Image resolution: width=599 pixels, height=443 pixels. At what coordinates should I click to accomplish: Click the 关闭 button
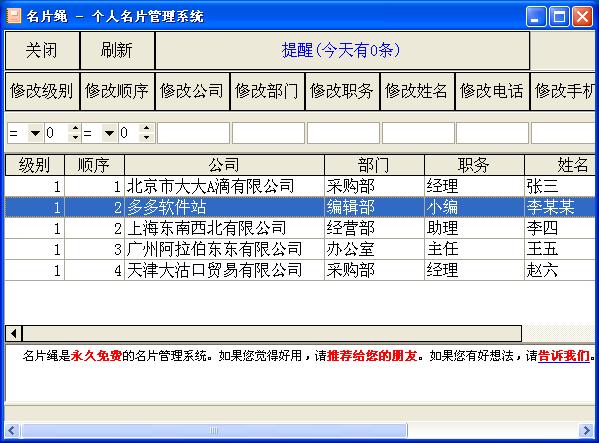coord(42,50)
